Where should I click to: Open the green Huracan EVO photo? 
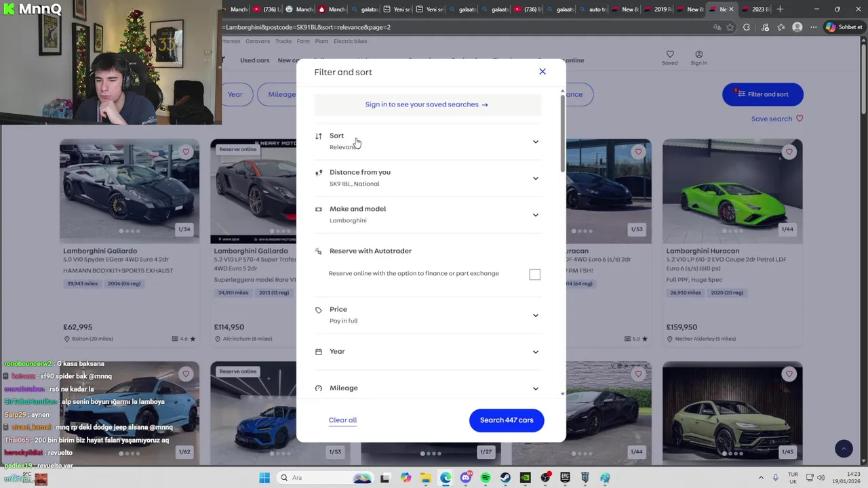(732, 191)
